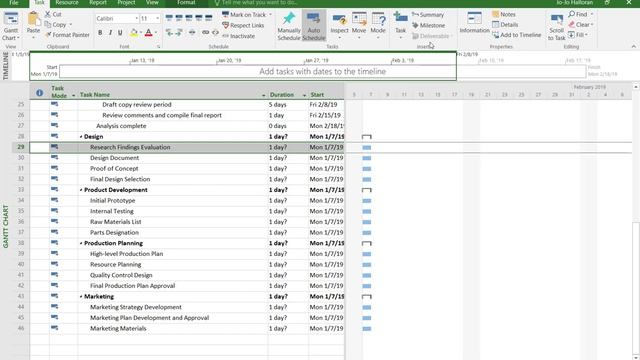Click Add to Timeline

pos(517,35)
